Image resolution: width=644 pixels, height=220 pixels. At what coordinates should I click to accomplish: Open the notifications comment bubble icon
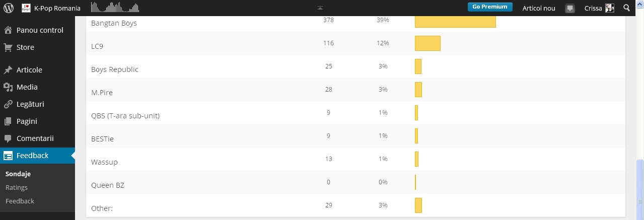click(x=570, y=8)
